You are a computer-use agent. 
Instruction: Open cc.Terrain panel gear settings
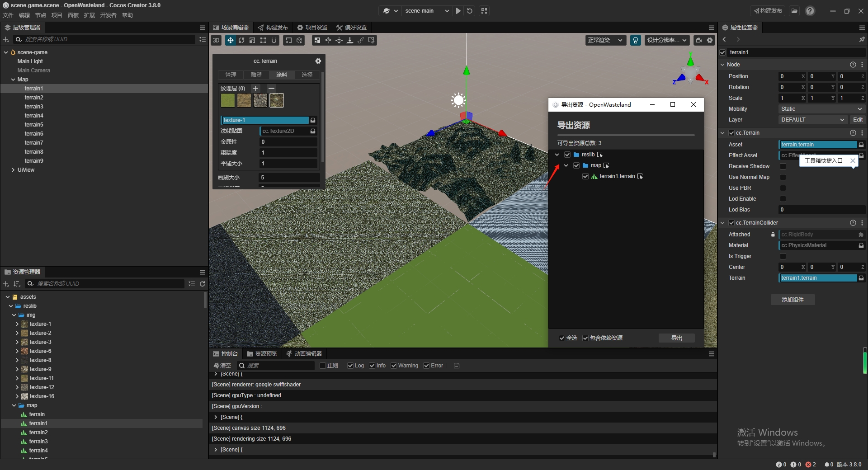coord(318,61)
